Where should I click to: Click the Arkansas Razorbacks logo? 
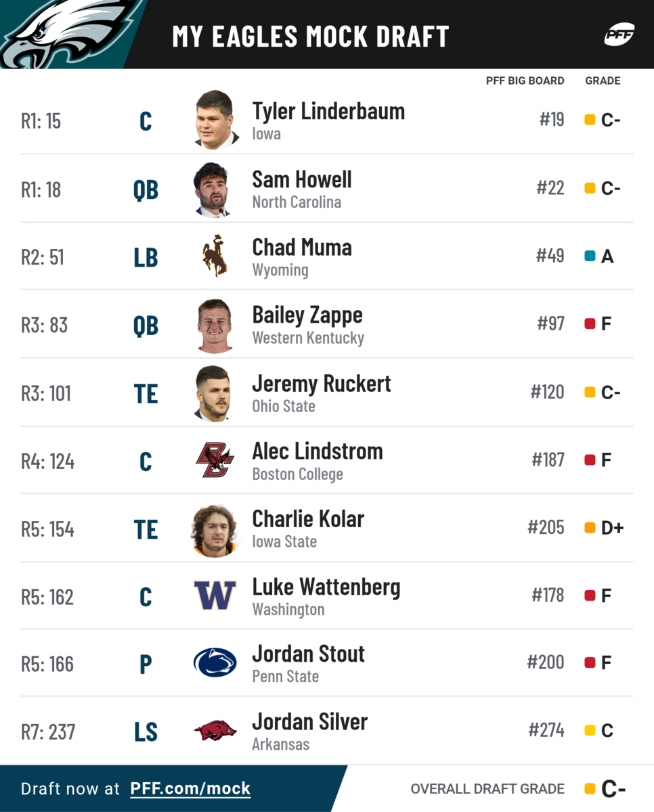click(215, 731)
